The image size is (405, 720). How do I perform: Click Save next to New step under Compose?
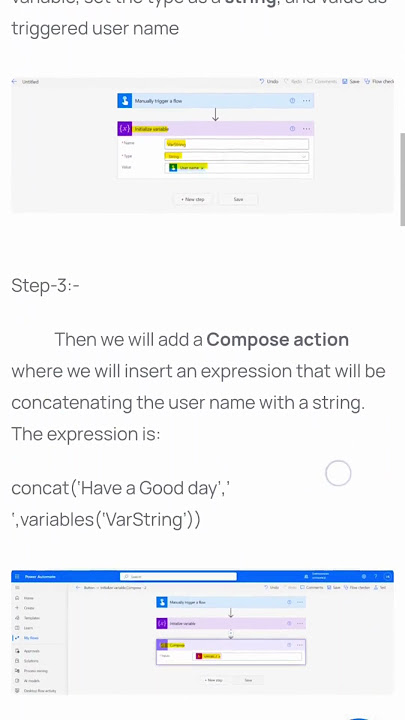pos(248,680)
